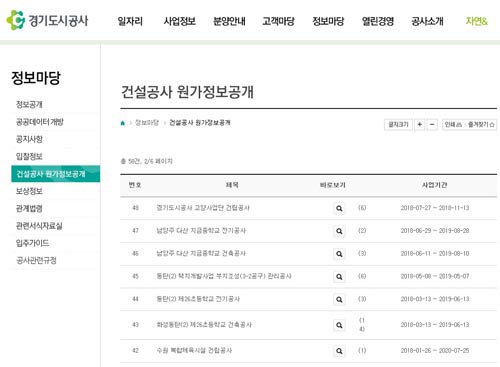This screenshot has width=500, height=367.
Task: Click the 번호 column header
Action: point(135,185)
